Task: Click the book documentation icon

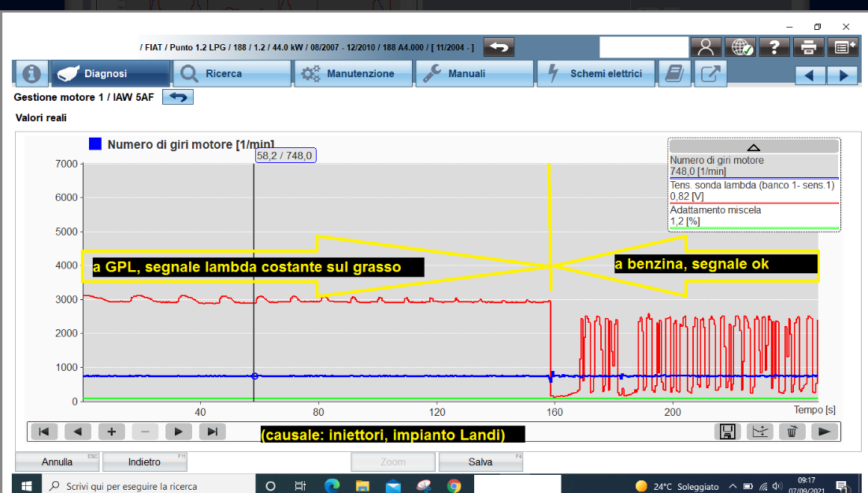Action: (674, 74)
